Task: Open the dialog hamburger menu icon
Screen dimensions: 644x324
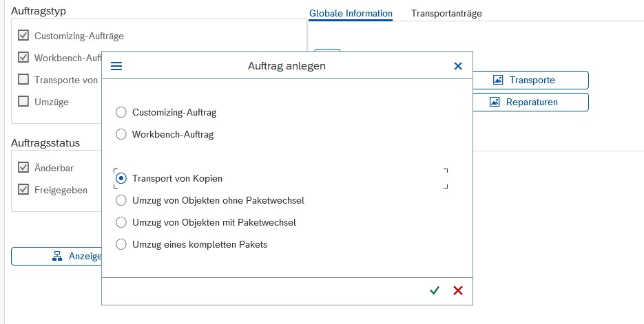Action: [x=116, y=66]
